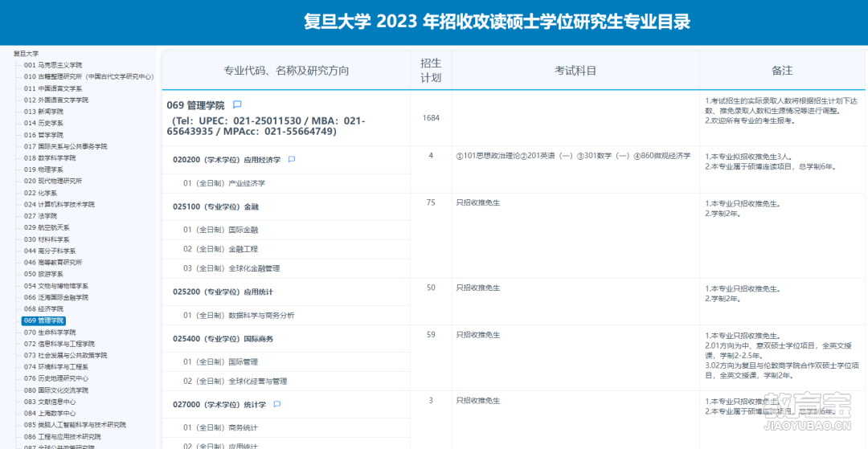The image size is (868, 449).
Task: Click comment icon beside 069 管理学院 heading
Action: pyautogui.click(x=237, y=104)
